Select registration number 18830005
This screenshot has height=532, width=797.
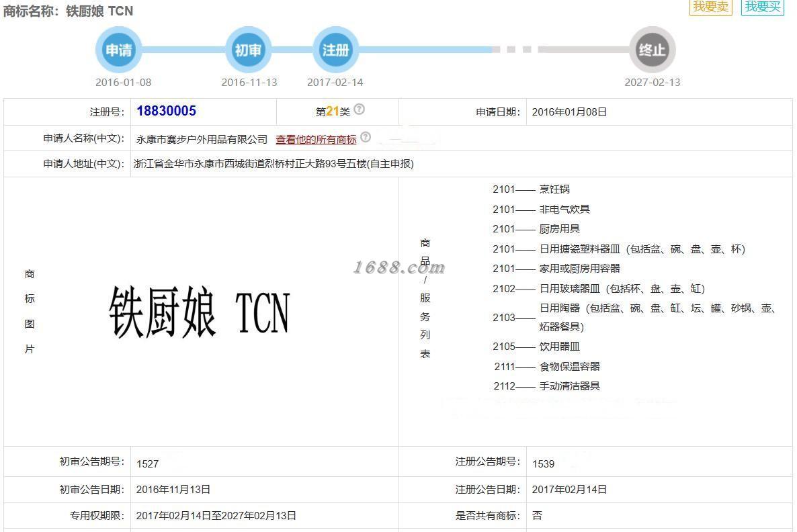(166, 111)
